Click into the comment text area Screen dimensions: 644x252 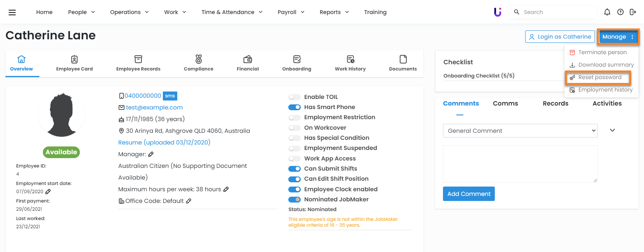520,164
